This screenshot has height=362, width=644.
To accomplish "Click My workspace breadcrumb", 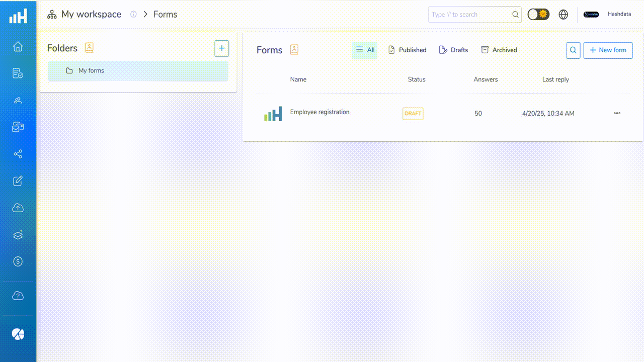I will click(92, 15).
